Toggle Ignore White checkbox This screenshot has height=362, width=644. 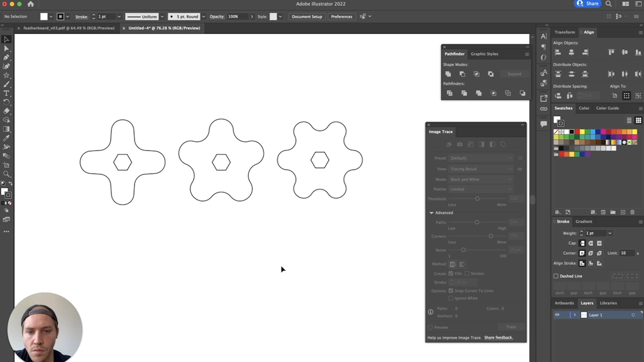coord(451,298)
